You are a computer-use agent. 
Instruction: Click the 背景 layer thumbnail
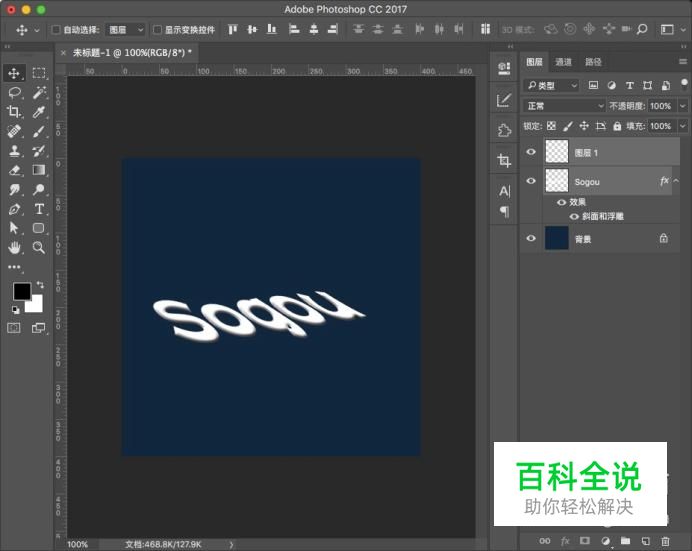[557, 238]
